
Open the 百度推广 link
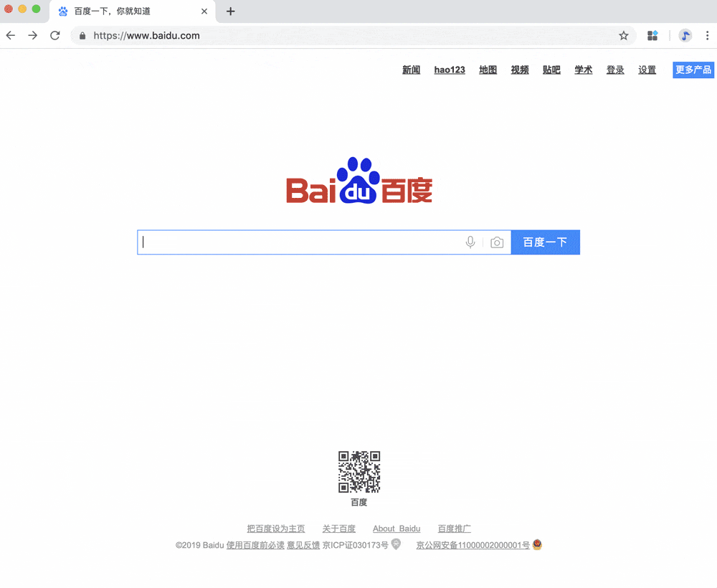[454, 528]
